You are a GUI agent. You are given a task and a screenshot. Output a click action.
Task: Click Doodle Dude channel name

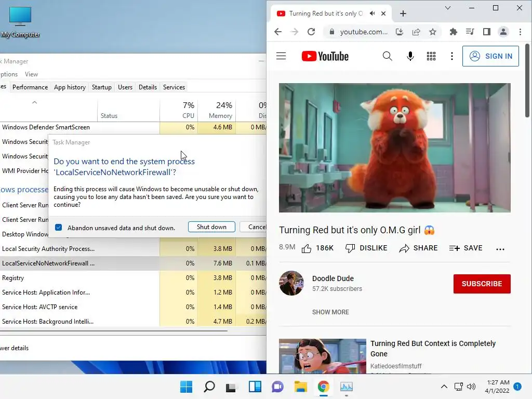pyautogui.click(x=333, y=278)
